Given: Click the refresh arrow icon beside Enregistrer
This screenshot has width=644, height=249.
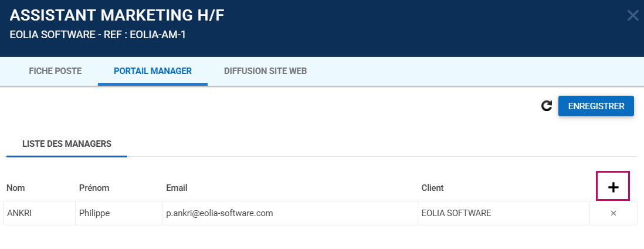Looking at the screenshot, I should pyautogui.click(x=547, y=106).
